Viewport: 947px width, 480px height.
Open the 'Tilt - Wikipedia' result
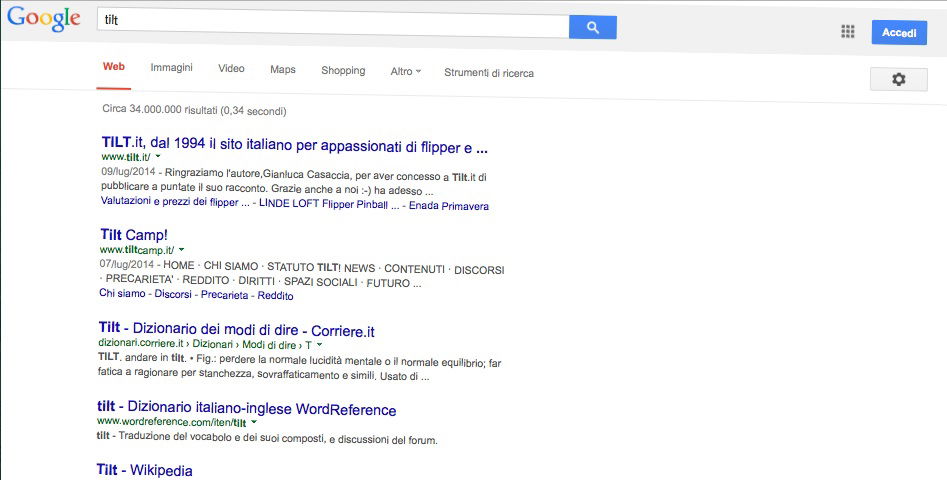[x=144, y=470]
